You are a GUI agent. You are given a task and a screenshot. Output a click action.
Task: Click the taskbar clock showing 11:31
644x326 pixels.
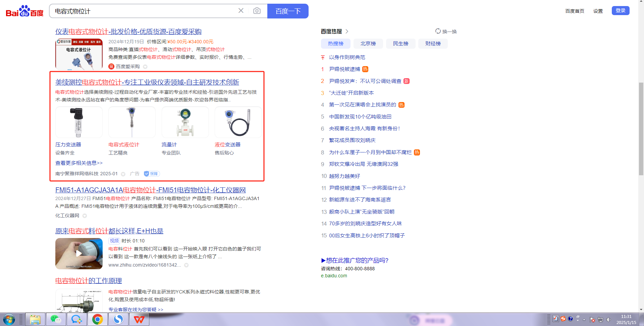point(626,320)
